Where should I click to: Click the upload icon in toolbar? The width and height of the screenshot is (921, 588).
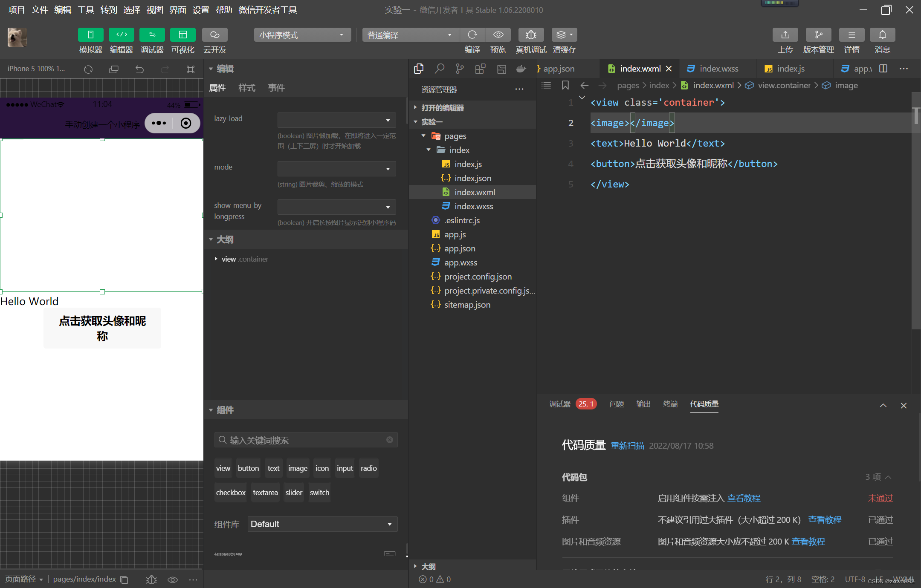point(785,35)
